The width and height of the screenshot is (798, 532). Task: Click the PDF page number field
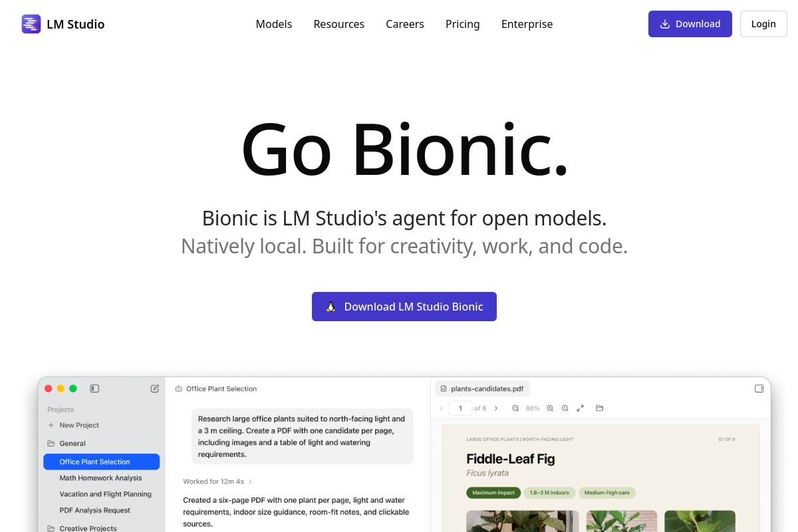pyautogui.click(x=460, y=408)
